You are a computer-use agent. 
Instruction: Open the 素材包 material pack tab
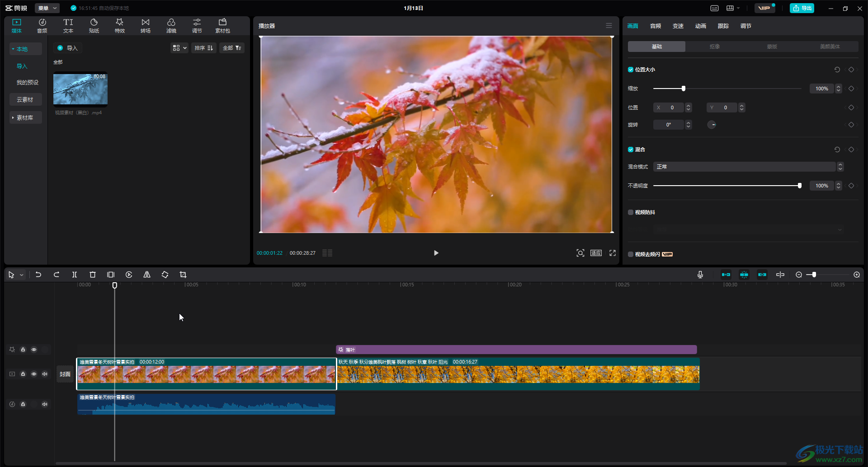point(222,26)
